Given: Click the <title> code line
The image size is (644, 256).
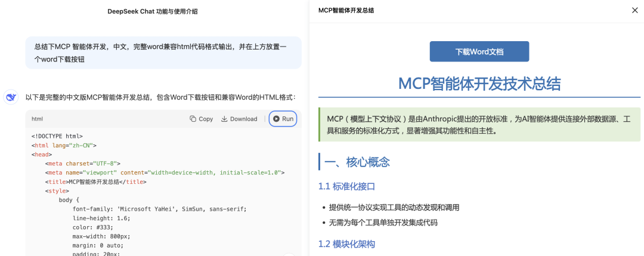Looking at the screenshot, I should point(95,181).
